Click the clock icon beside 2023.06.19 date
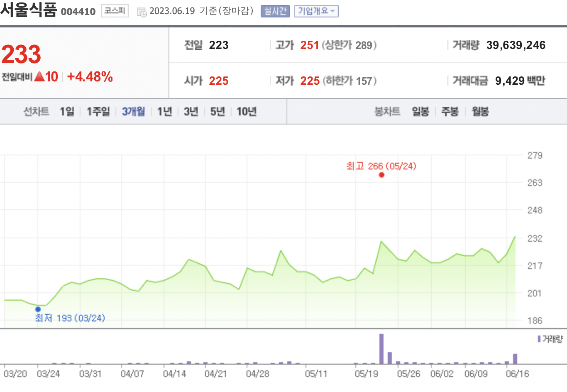Image resolution: width=567 pixels, height=392 pixels. 142,12
